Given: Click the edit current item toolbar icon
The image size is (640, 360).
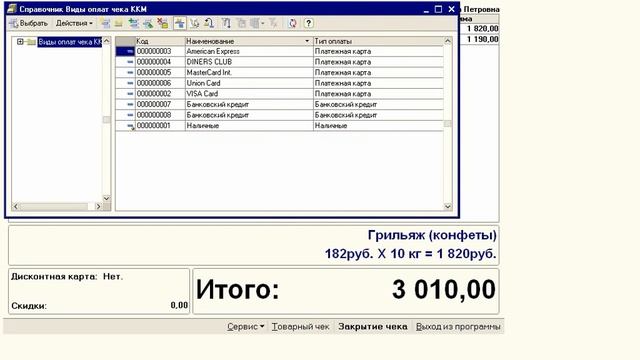Looking at the screenshot, I should tap(148, 23).
